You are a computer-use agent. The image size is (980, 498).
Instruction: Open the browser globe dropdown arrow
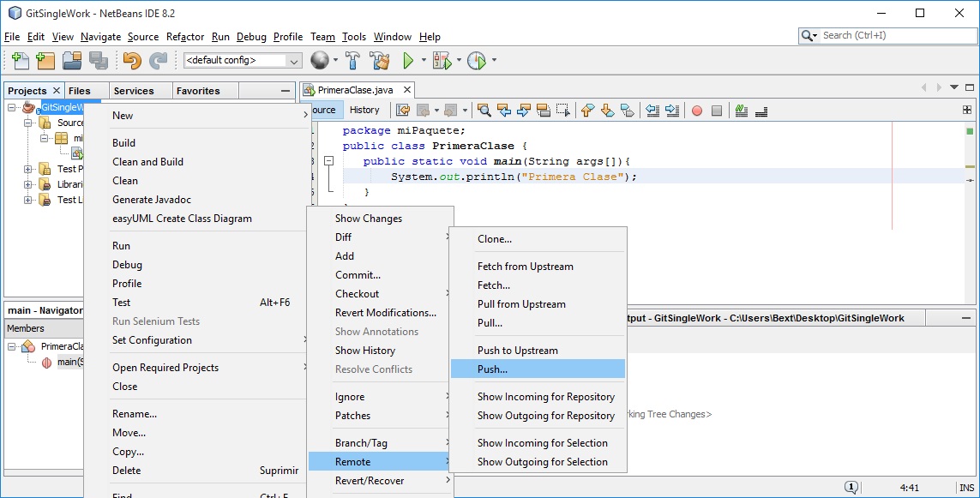335,60
